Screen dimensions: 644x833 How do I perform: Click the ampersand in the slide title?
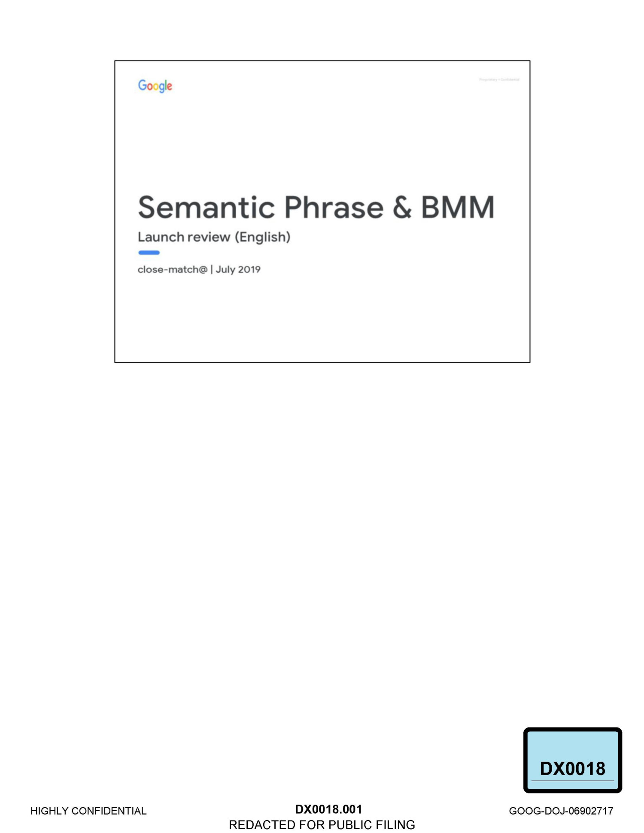tap(402, 208)
